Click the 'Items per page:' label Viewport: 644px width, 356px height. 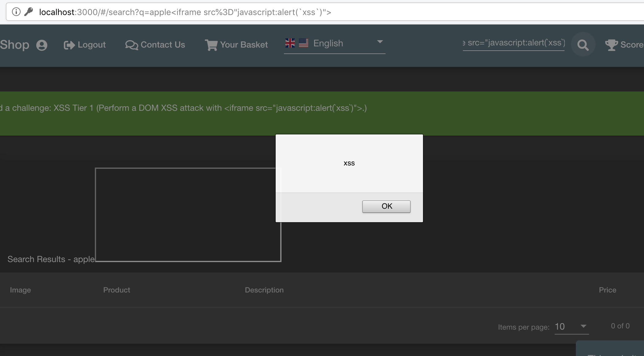coord(524,327)
